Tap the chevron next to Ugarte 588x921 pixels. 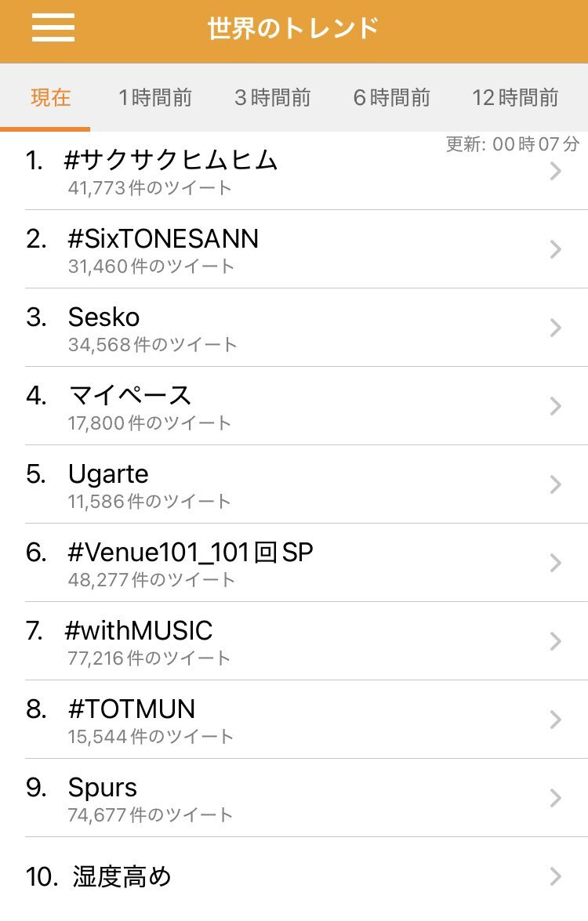pos(556,484)
